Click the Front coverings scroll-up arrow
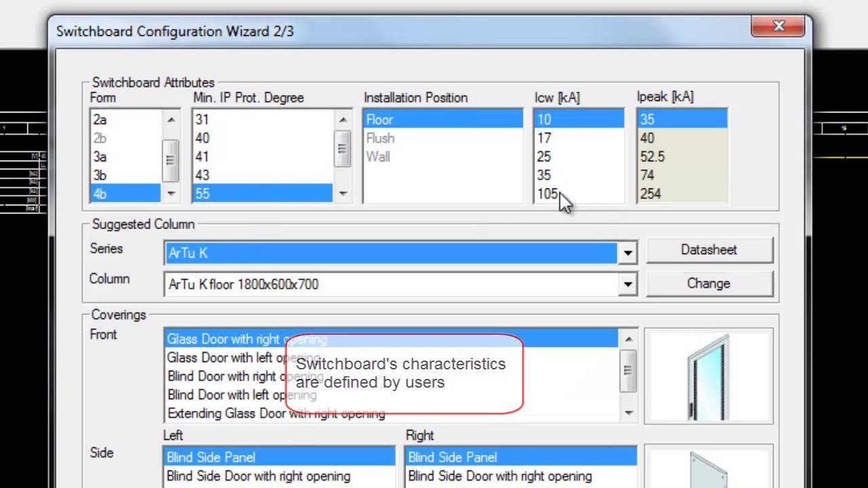The image size is (868, 488). [629, 339]
